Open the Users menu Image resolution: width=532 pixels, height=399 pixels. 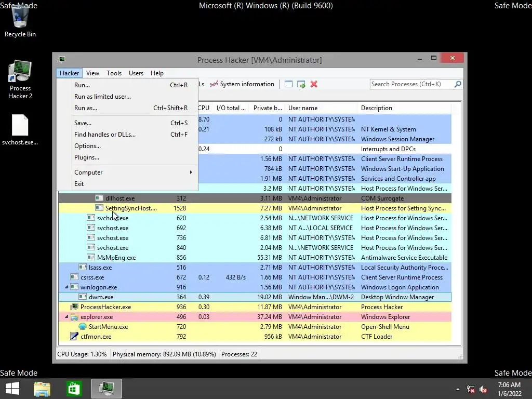pos(136,73)
